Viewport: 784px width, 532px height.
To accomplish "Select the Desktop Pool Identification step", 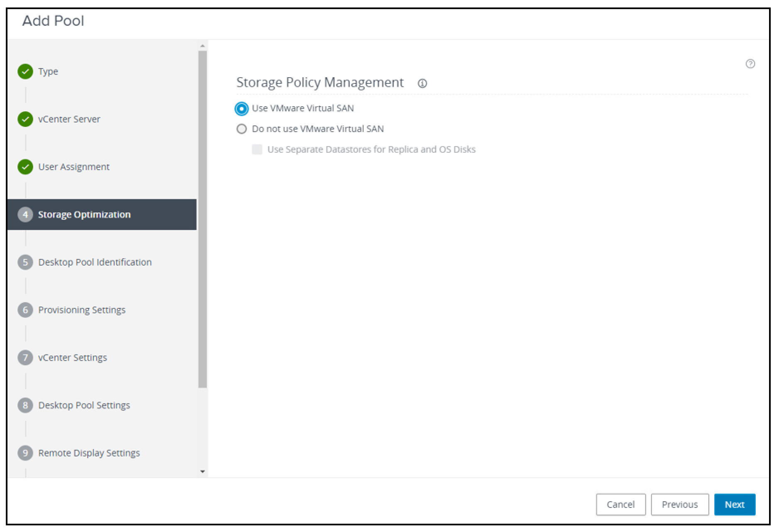I will coord(95,262).
